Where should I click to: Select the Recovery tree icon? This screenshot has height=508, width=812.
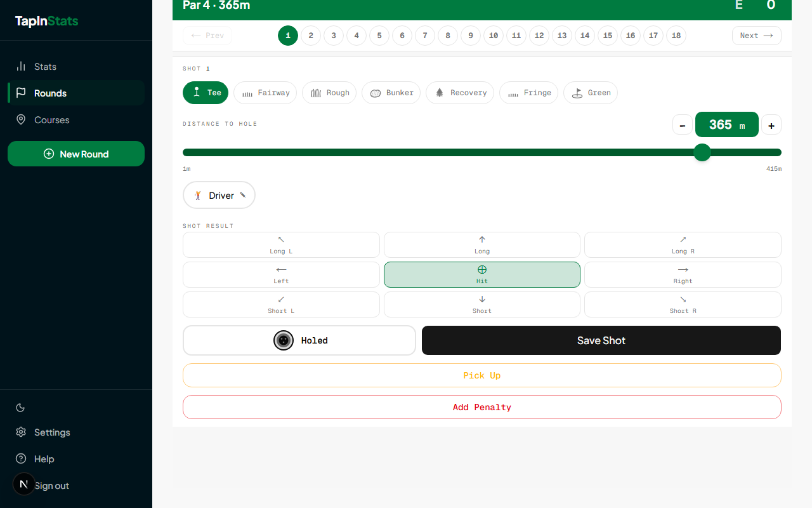tap(440, 93)
